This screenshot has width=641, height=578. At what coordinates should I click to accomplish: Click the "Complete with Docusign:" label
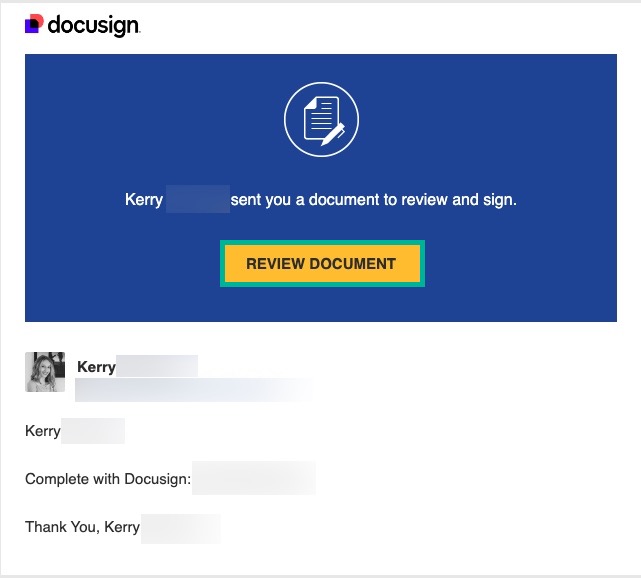(x=107, y=479)
